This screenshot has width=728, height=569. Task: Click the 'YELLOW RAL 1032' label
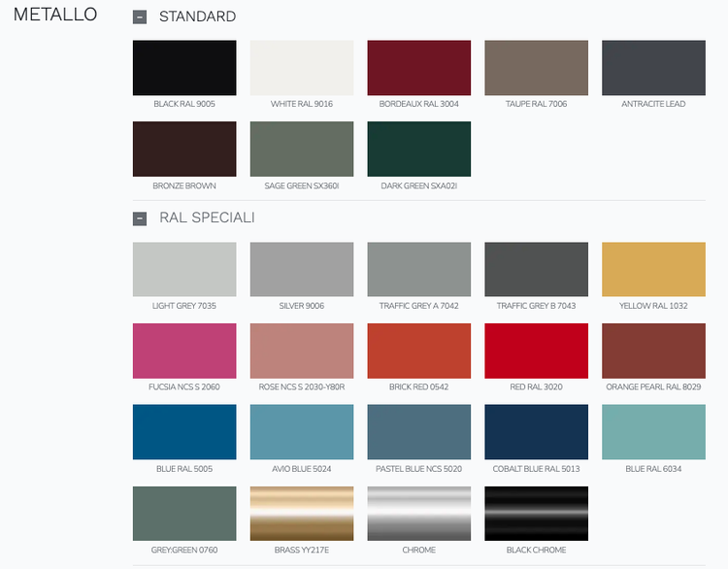[653, 306]
